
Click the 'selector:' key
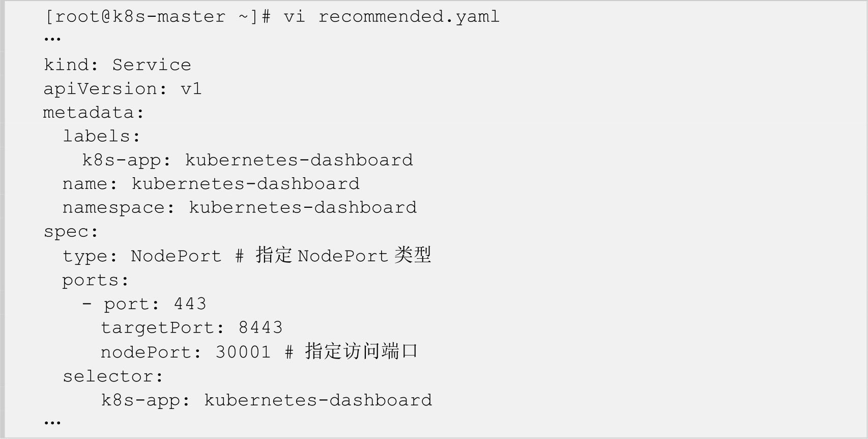(x=113, y=376)
